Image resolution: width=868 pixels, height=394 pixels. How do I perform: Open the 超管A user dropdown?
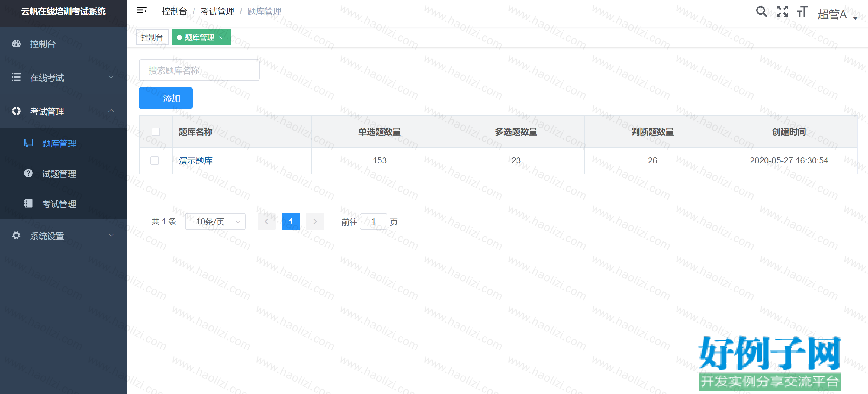point(837,14)
